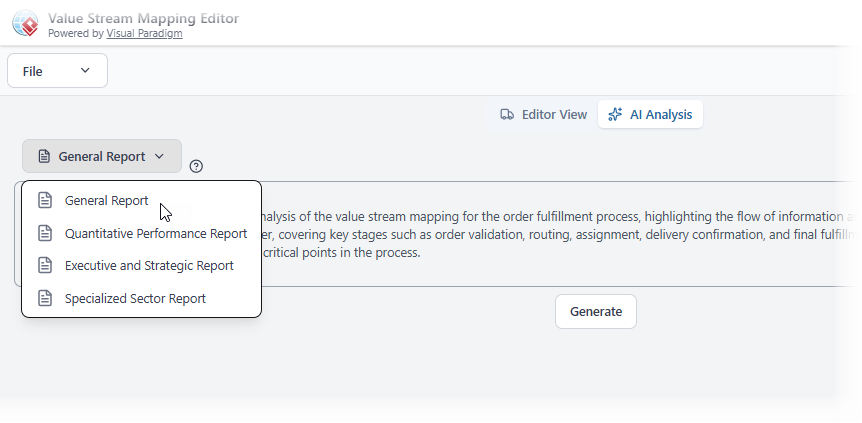Select Quantitative Performance Report option
862x423 pixels.
pyautogui.click(x=155, y=234)
